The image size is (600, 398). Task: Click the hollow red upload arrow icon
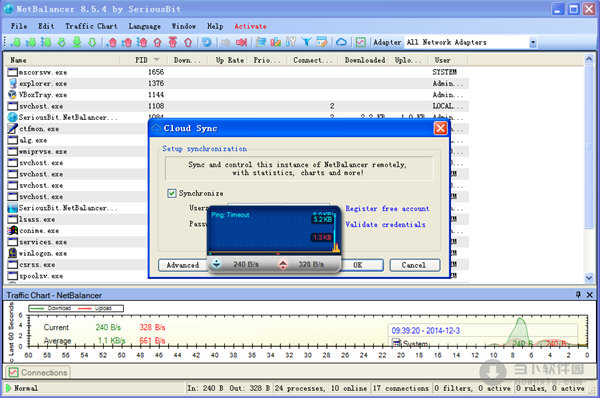point(188,42)
